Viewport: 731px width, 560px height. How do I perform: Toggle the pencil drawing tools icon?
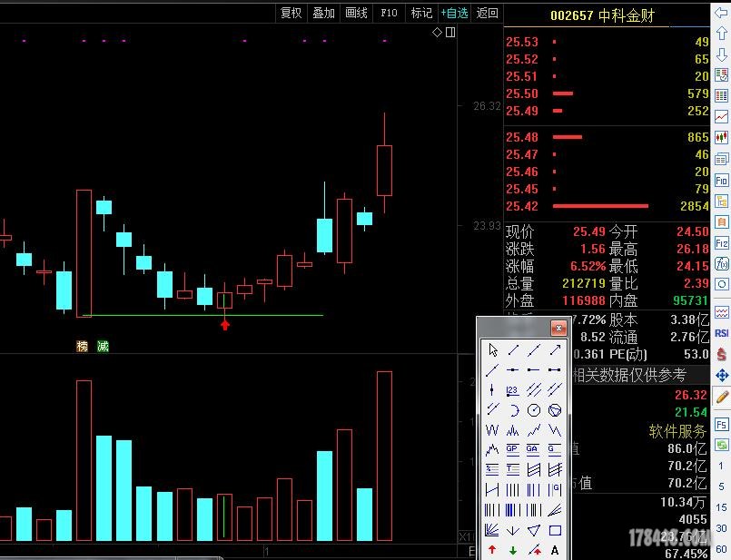tap(721, 397)
